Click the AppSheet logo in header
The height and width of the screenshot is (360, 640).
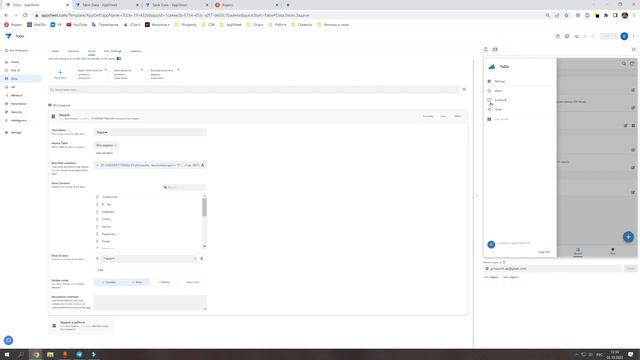tap(8, 36)
